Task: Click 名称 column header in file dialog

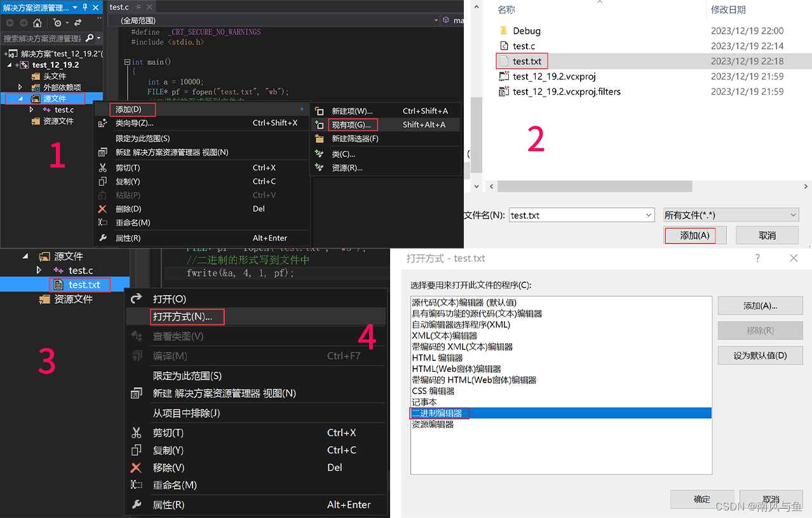Action: 506,10
